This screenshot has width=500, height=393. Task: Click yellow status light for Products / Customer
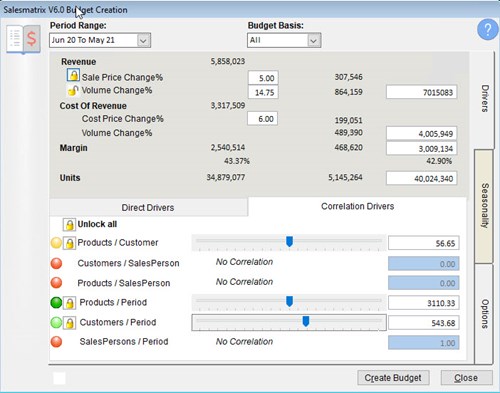56,243
